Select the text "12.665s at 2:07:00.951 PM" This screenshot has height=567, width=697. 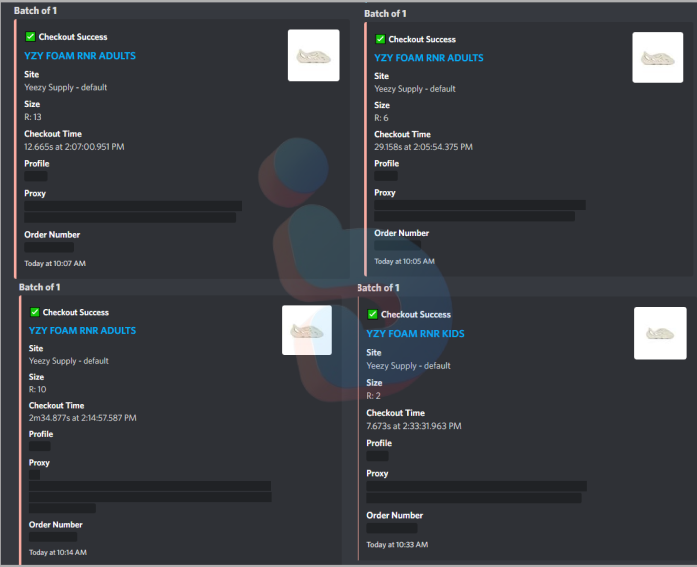click(74, 147)
